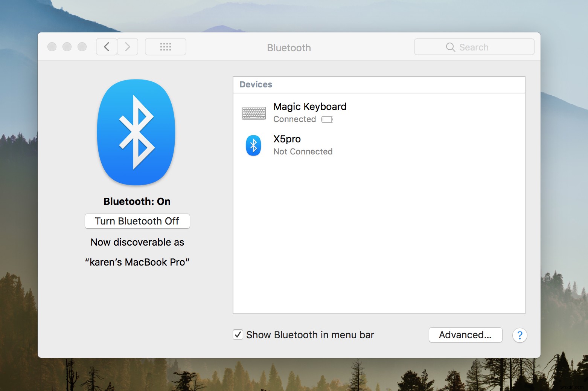
Task: Open the help question mark icon
Action: pyautogui.click(x=520, y=335)
